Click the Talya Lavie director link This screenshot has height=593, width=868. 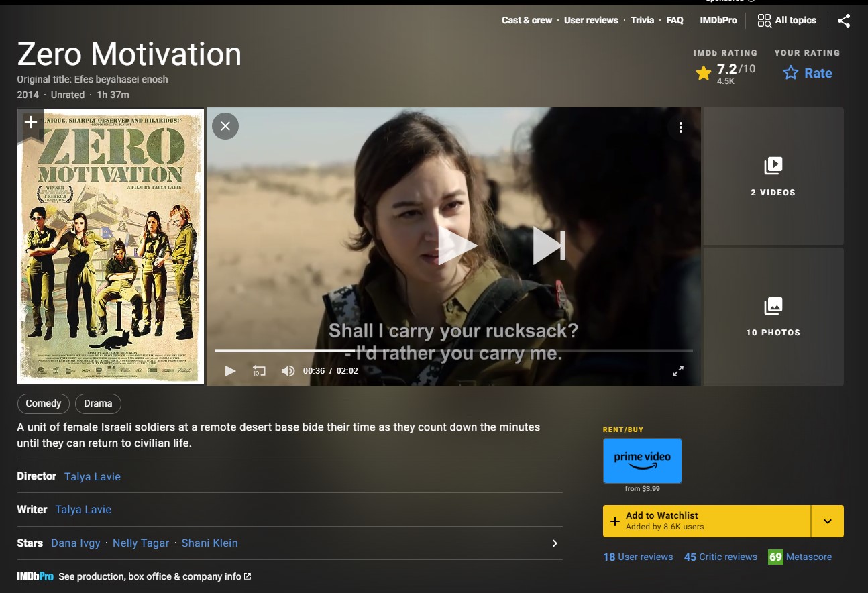click(x=92, y=476)
